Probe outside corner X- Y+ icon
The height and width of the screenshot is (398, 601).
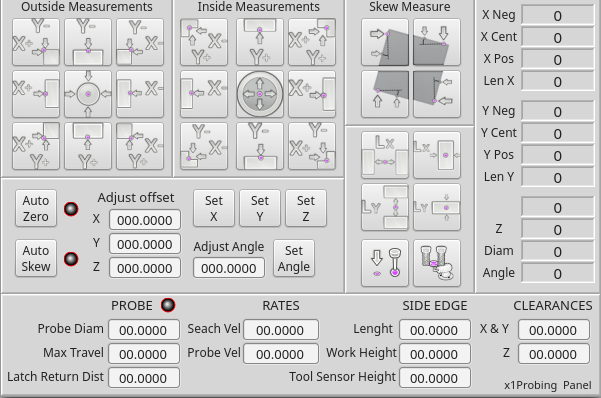(140, 146)
